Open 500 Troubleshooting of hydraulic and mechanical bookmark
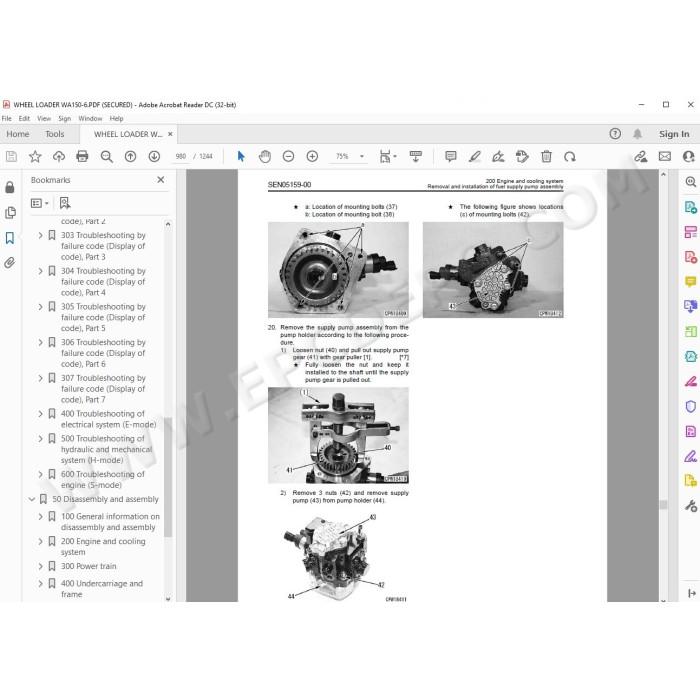 (106, 449)
